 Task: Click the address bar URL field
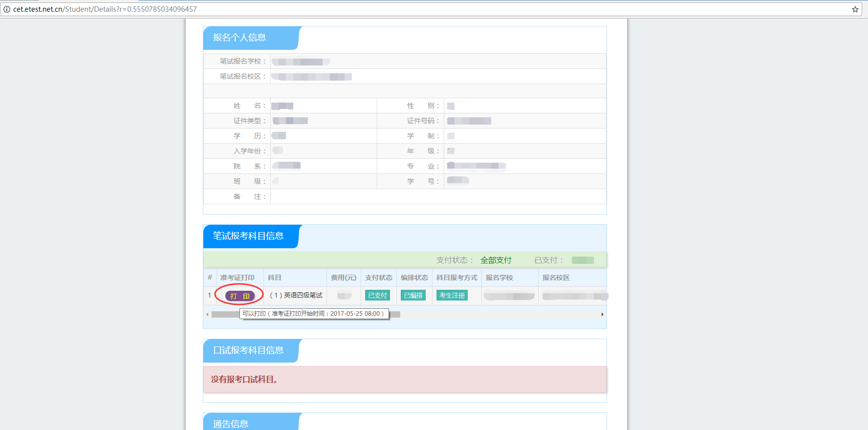(342, 9)
